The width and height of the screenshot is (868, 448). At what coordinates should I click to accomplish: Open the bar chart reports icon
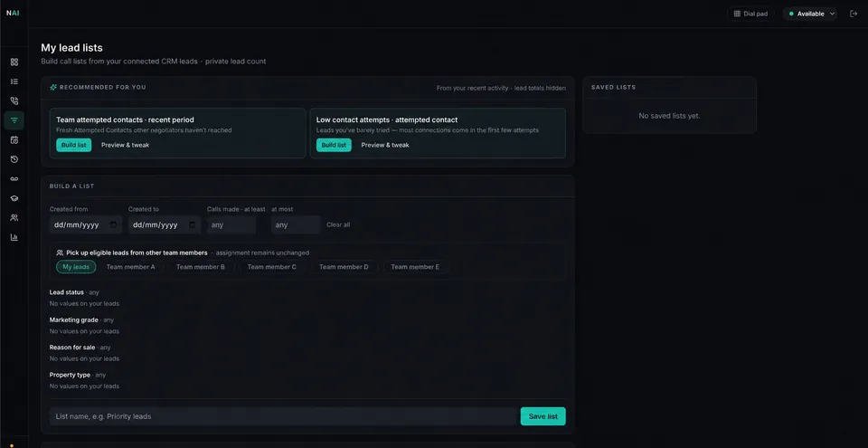[x=14, y=237]
